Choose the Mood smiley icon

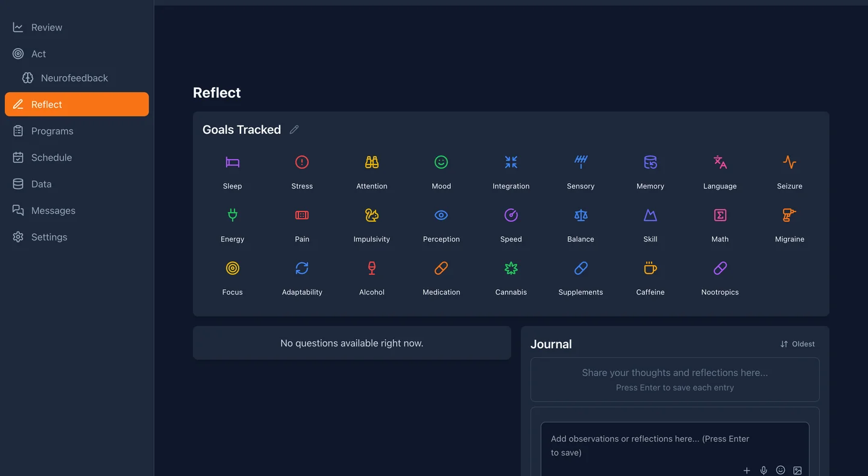[441, 162]
